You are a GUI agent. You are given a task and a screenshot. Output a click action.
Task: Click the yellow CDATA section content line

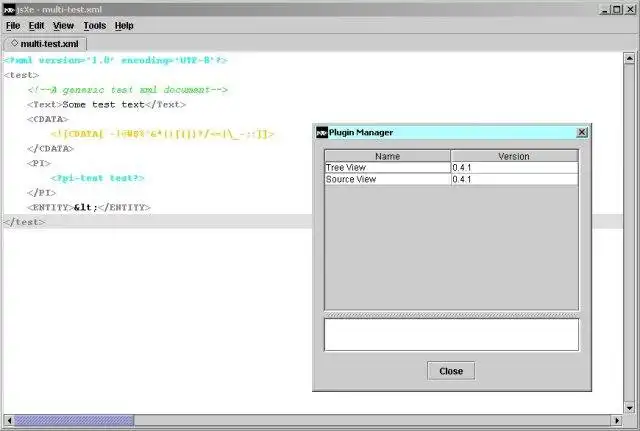tap(162, 134)
